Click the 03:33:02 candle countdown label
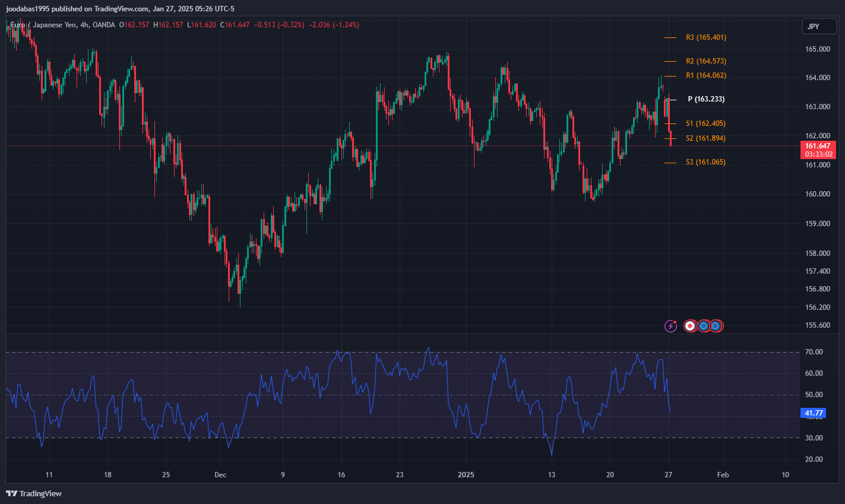845x504 pixels. (818, 154)
